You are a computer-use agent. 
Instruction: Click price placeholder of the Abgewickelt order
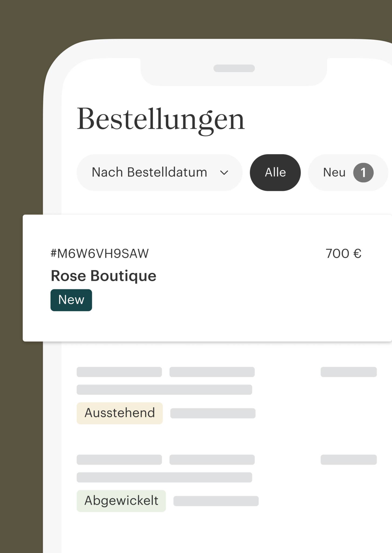click(x=349, y=460)
